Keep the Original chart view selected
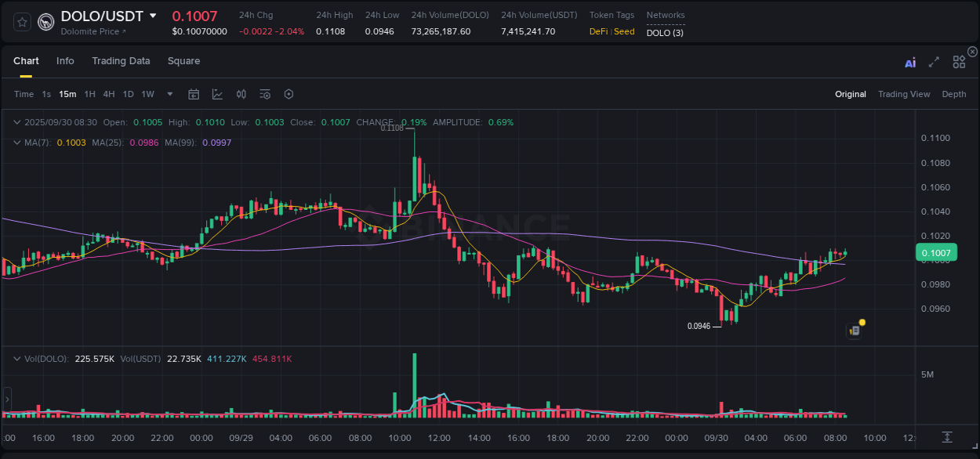 click(x=851, y=94)
